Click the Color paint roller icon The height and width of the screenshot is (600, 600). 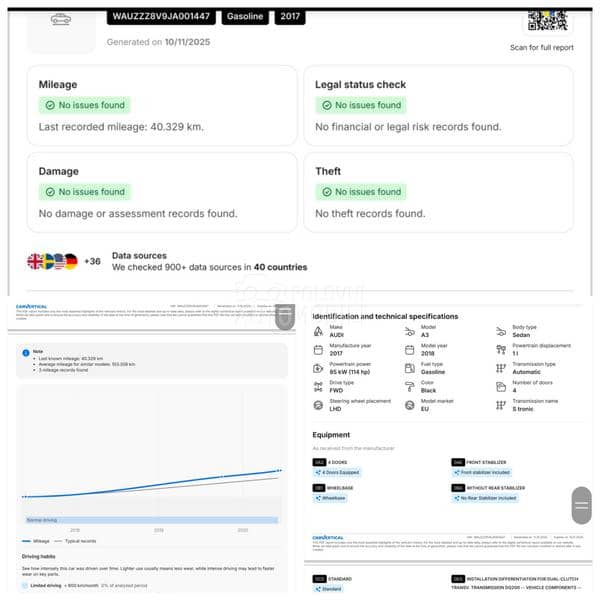[x=410, y=388]
